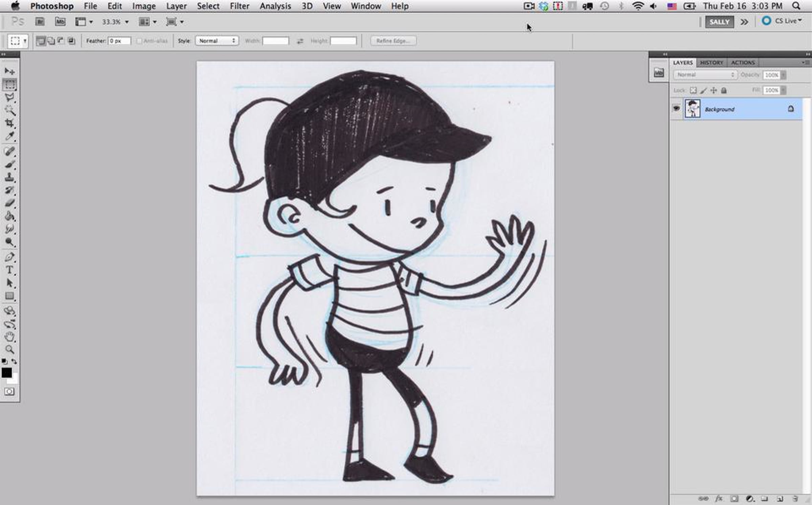812x505 pixels.
Task: Toggle Quick Mask mode
Action: [x=9, y=392]
